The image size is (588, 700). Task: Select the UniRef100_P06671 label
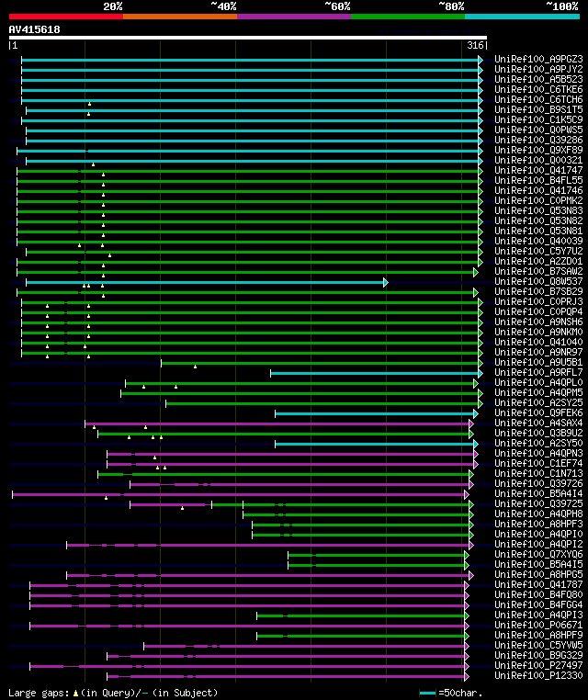[x=538, y=625]
